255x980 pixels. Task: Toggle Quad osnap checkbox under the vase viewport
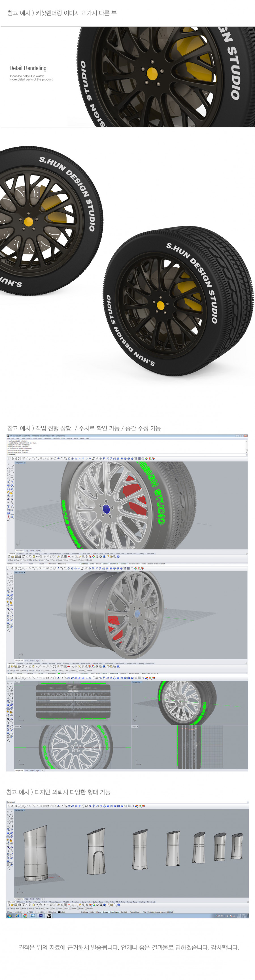tap(57, 908)
